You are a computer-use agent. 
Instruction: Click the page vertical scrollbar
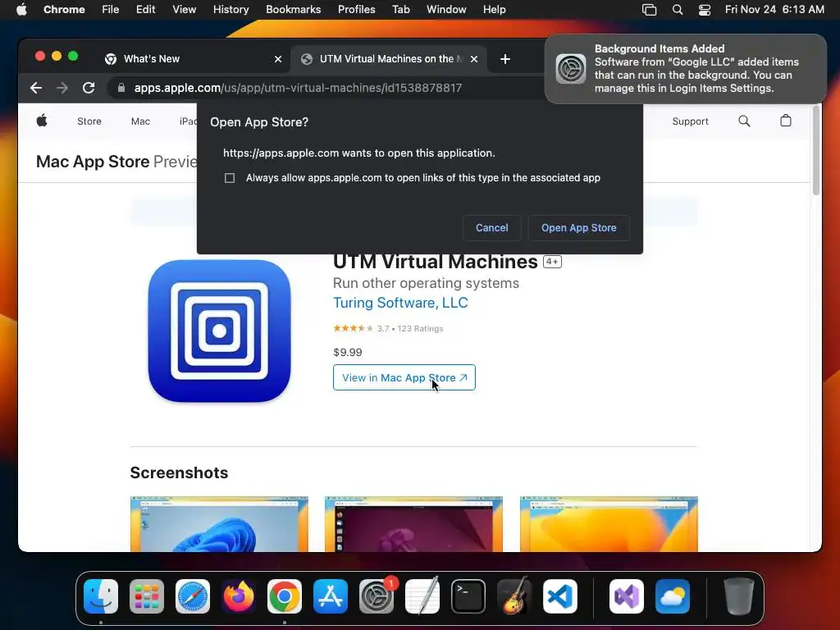(x=816, y=151)
